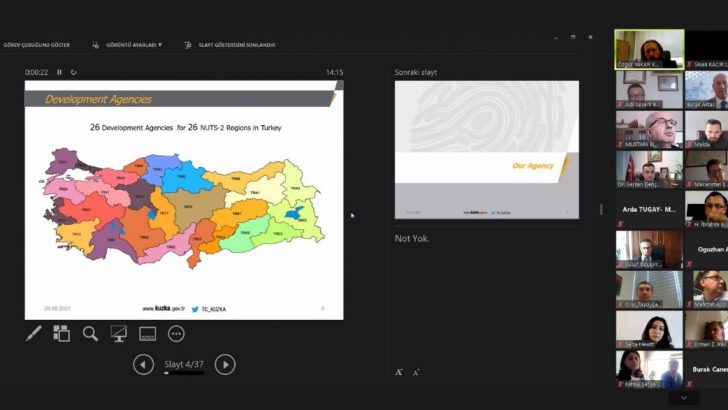Black out the slide show screen

[x=119, y=334]
